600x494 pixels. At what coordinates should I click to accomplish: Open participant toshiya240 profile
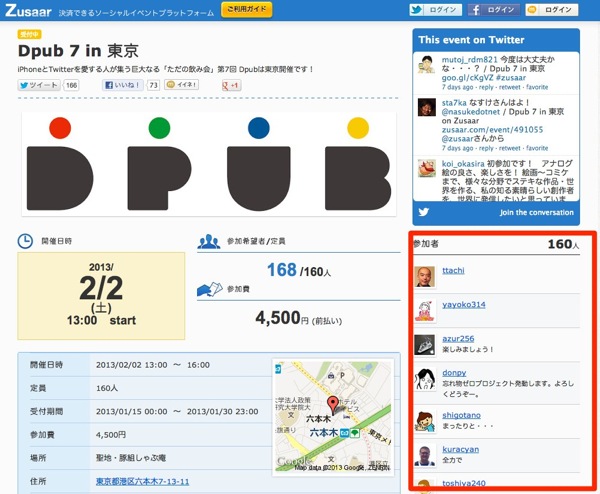tap(463, 483)
